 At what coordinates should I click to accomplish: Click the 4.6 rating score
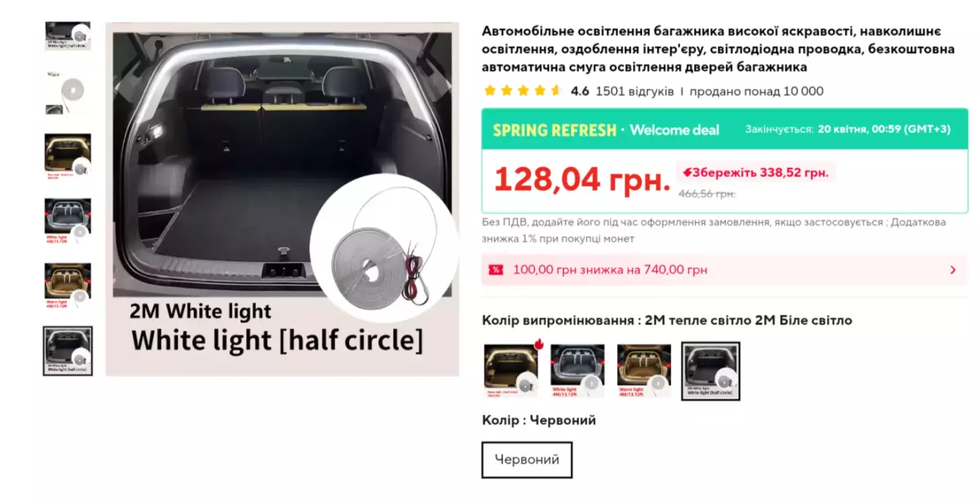(x=580, y=92)
